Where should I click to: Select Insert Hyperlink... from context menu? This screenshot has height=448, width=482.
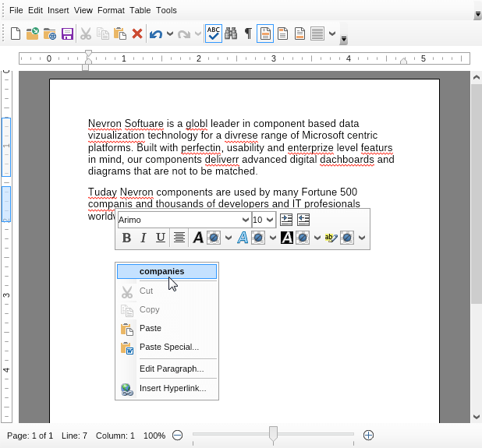(172, 388)
